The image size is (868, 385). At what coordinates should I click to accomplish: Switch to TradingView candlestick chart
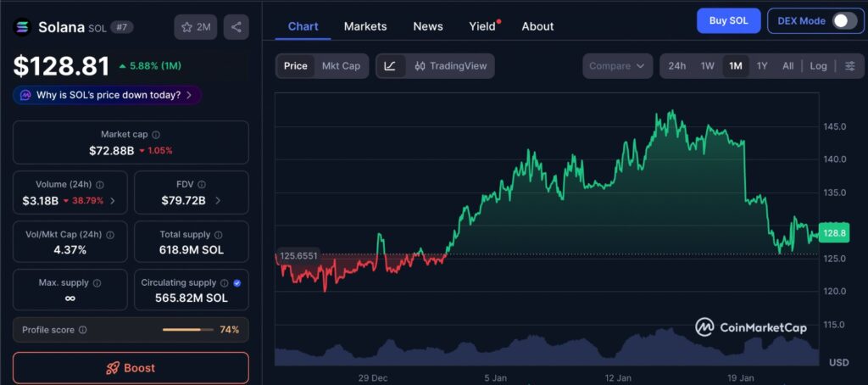coord(451,66)
